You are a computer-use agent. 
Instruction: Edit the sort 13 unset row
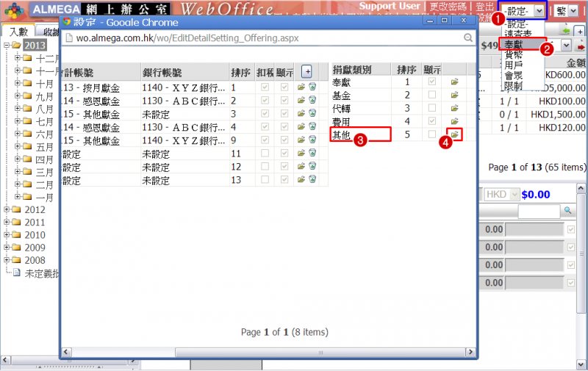[301, 180]
